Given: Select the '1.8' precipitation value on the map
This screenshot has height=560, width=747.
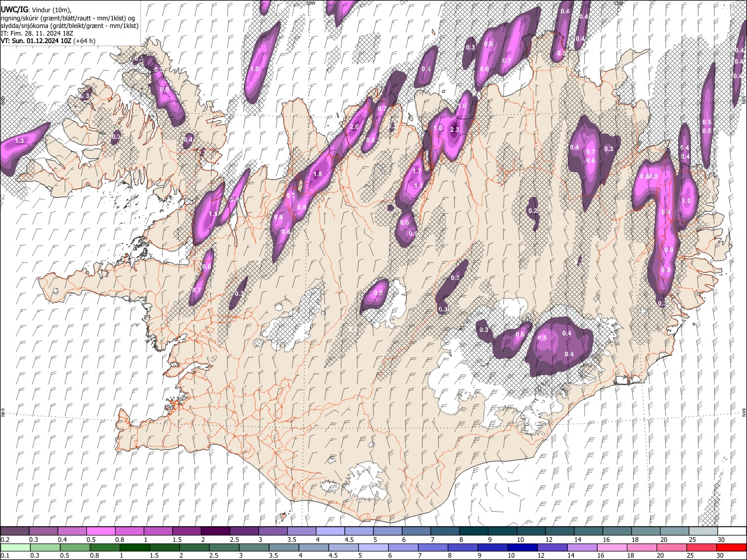Looking at the screenshot, I should click(x=317, y=174).
